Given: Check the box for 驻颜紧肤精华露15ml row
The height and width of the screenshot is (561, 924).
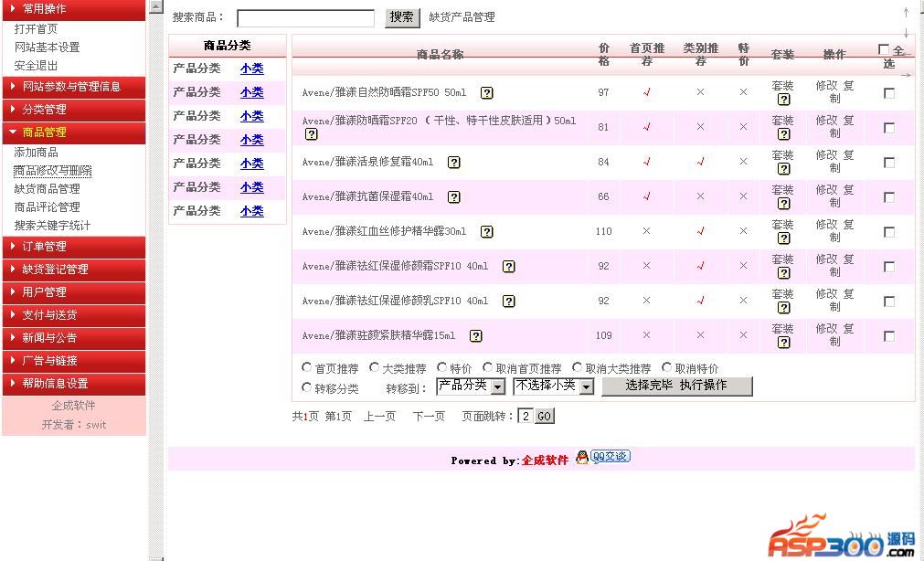Looking at the screenshot, I should 889,336.
